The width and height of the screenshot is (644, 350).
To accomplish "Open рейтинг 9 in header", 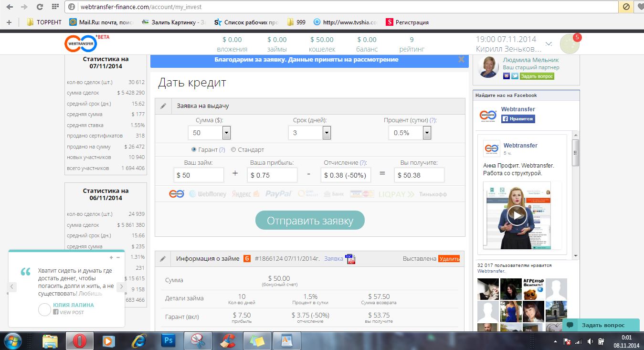I will pos(412,44).
